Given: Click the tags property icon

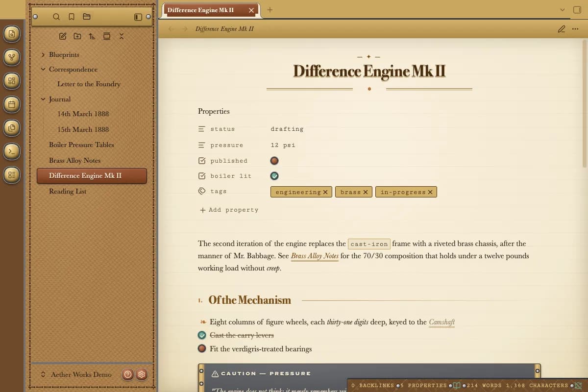Looking at the screenshot, I should pos(202,191).
